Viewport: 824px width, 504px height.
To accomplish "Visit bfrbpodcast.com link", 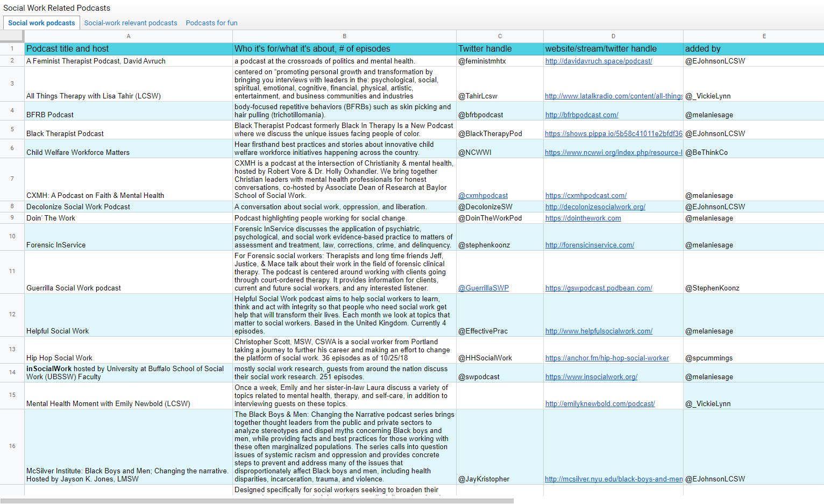I will tap(582, 115).
